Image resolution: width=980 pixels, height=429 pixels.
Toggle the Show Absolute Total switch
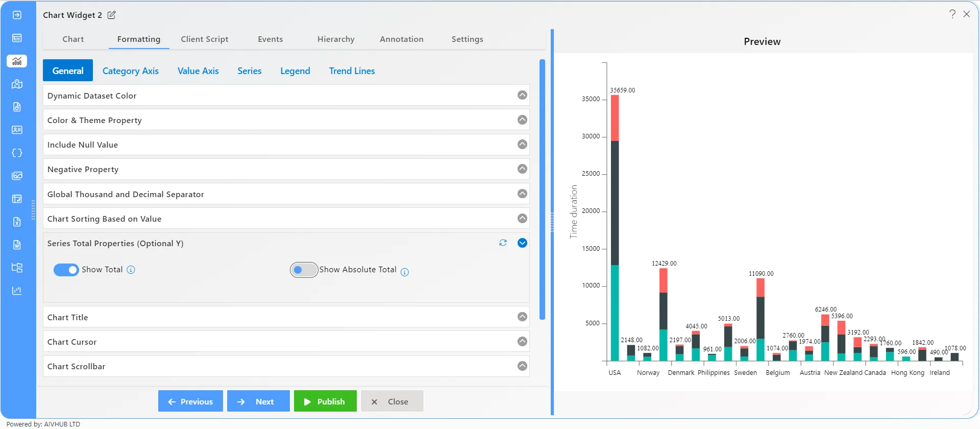(304, 270)
